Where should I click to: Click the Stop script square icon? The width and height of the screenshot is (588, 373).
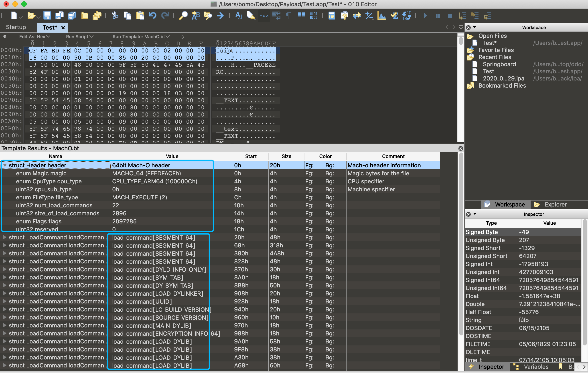click(x=450, y=16)
